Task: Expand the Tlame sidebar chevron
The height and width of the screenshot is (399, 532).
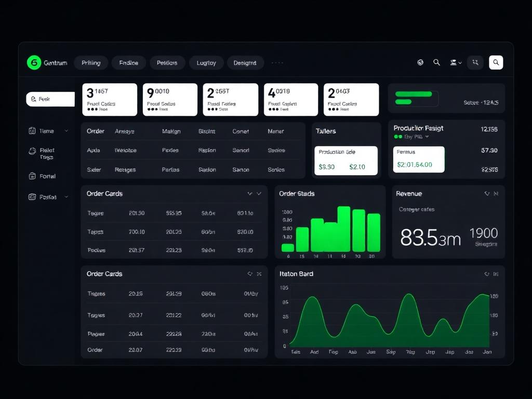Action: click(66, 131)
